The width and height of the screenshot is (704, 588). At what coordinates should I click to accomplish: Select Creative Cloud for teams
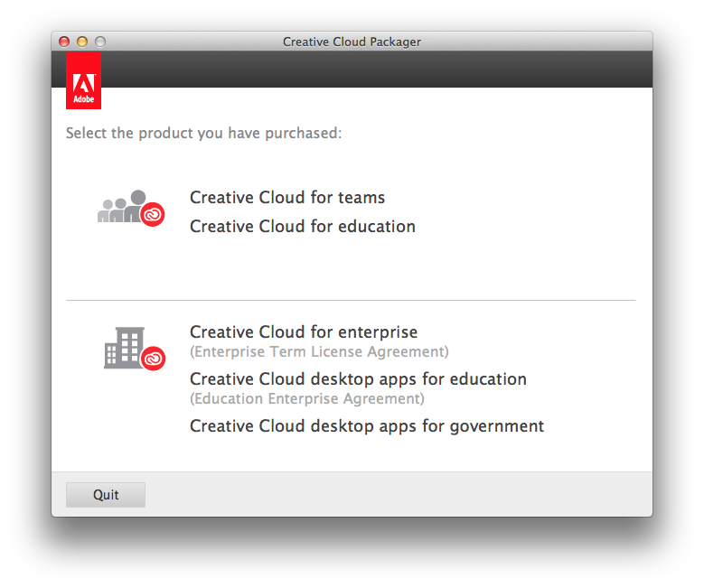pyautogui.click(x=287, y=198)
